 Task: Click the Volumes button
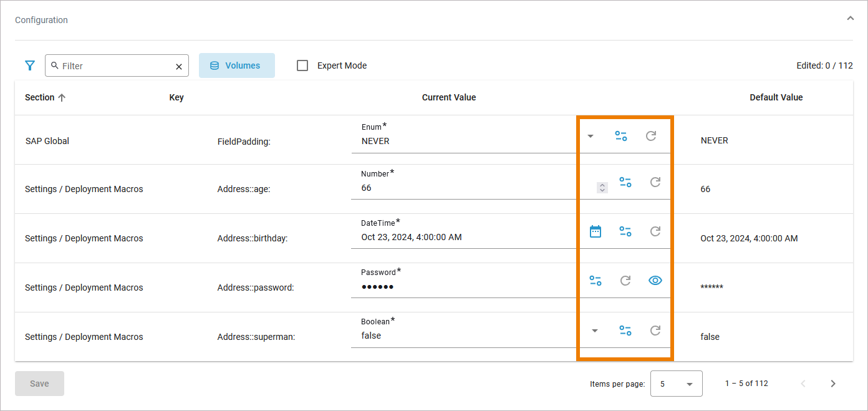click(x=236, y=65)
